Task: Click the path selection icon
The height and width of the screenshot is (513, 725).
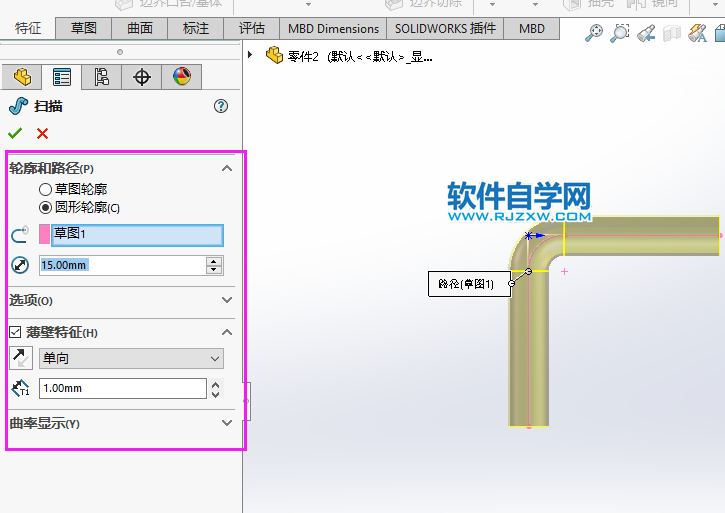Action: [20, 235]
